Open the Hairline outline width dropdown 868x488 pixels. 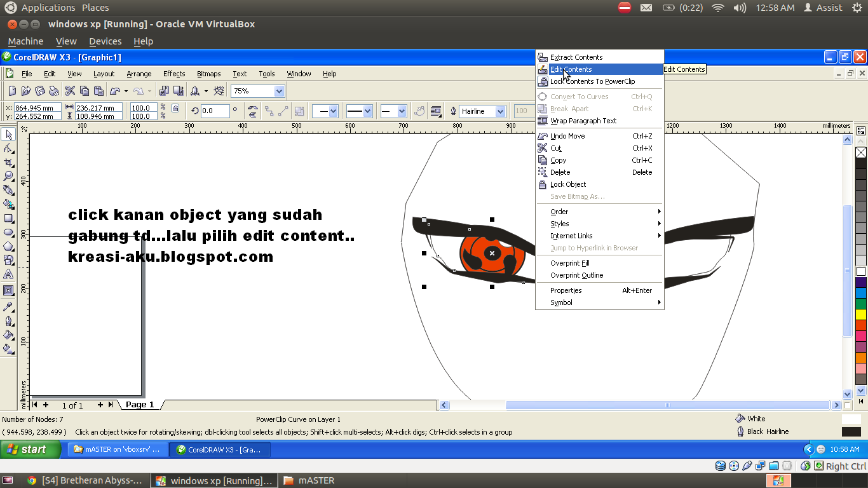(501, 111)
